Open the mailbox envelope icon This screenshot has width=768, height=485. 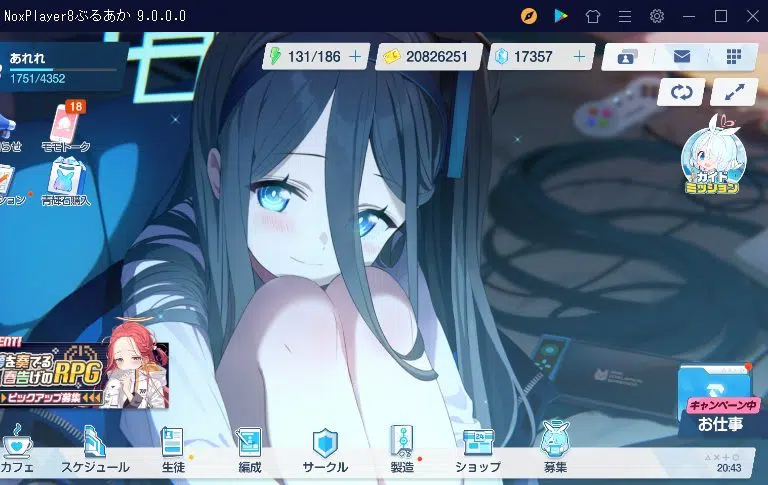pos(682,56)
